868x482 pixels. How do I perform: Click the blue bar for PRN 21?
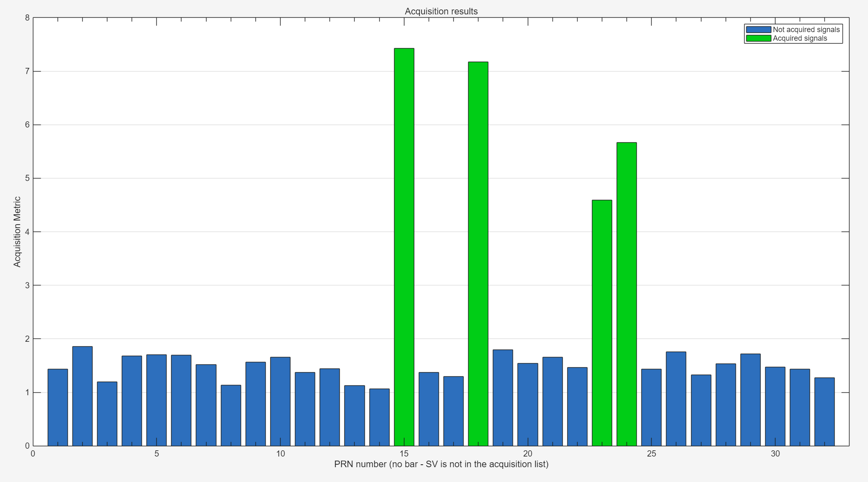pyautogui.click(x=552, y=401)
